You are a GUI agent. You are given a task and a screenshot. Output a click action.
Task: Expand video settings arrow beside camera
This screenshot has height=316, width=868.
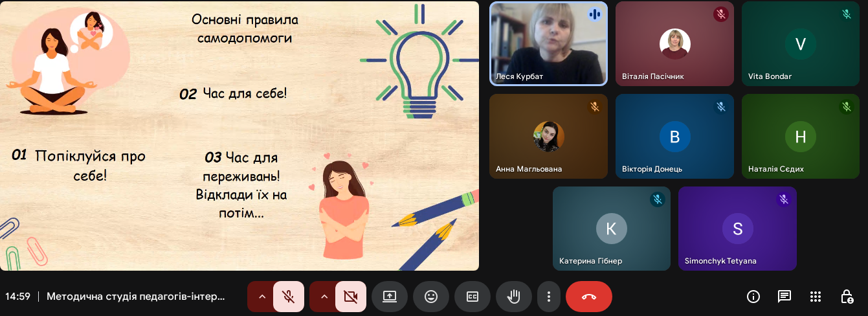point(324,297)
